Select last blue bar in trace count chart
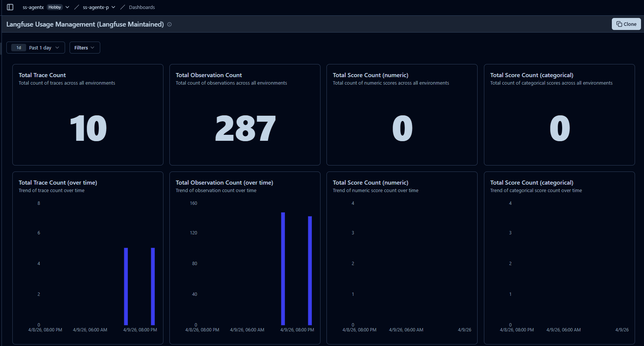Viewport: 644px width, 346px height. tap(153, 286)
